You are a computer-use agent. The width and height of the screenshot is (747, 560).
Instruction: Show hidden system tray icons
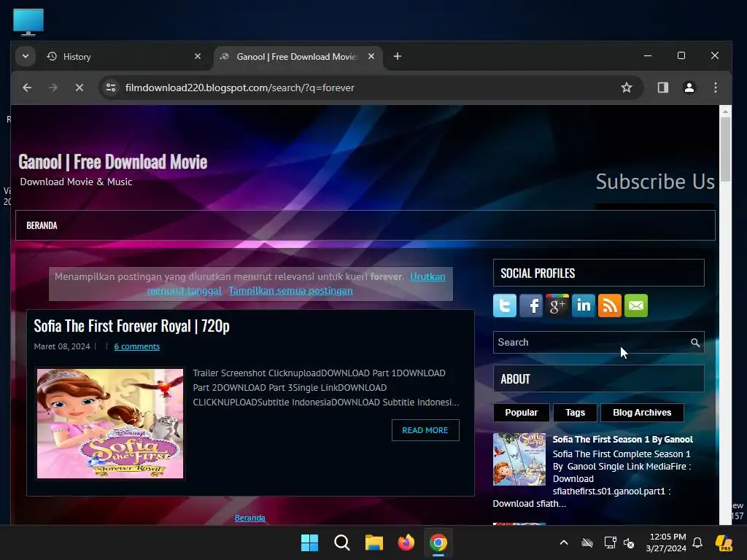564,542
